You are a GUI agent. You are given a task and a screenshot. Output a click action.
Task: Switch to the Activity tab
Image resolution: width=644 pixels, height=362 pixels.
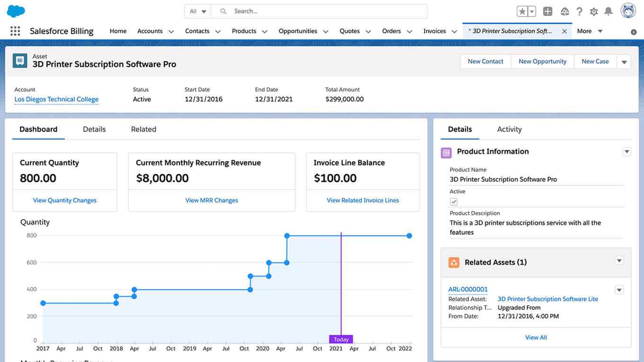click(509, 129)
